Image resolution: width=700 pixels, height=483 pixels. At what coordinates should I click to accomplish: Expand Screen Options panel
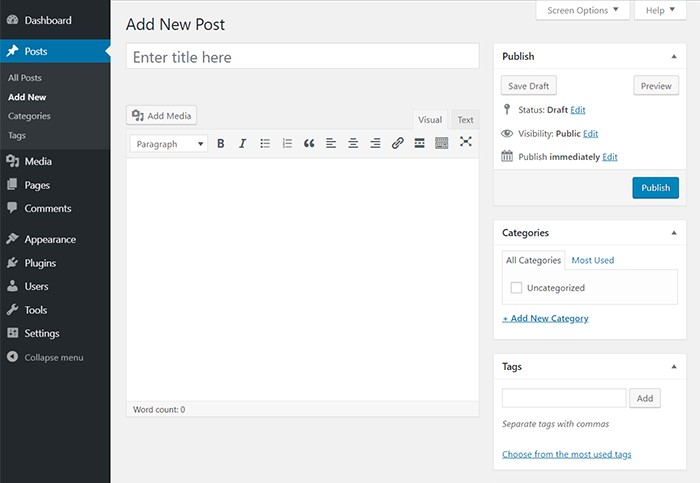[x=583, y=10]
